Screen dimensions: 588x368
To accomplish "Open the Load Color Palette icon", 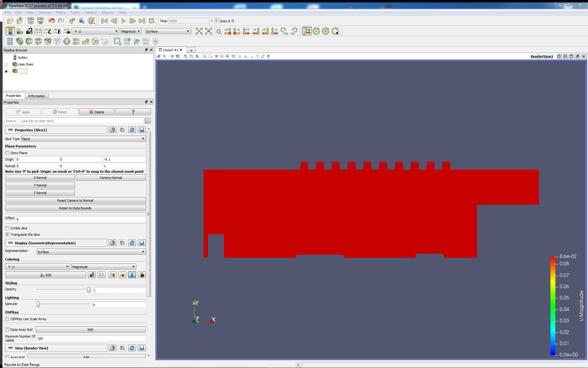I will click(x=91, y=21).
